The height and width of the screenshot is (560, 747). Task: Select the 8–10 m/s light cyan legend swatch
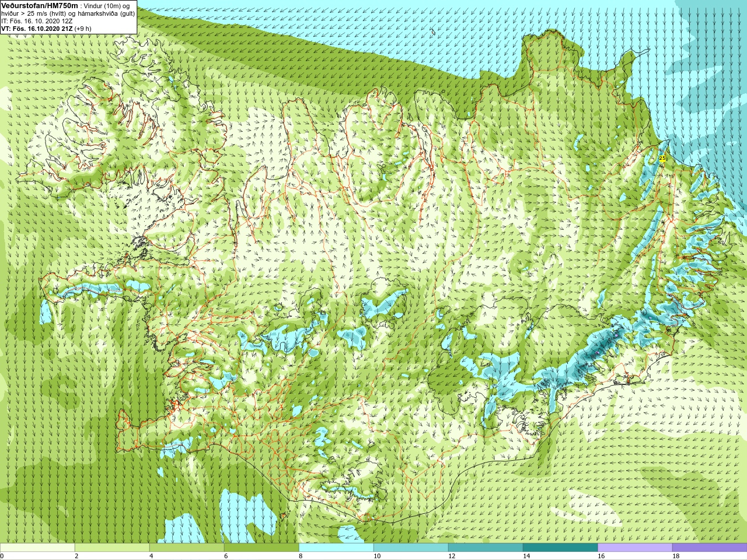(x=336, y=548)
